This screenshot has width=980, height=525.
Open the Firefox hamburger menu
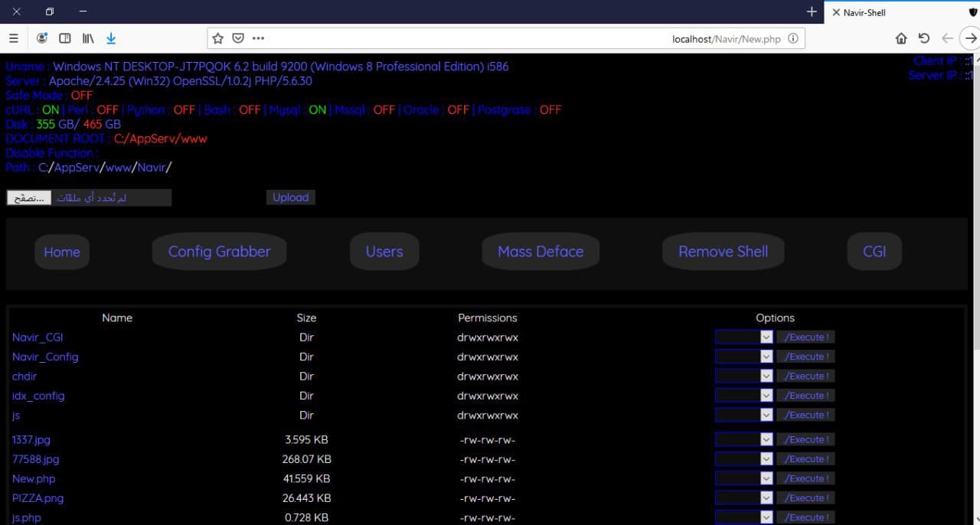tap(13, 37)
